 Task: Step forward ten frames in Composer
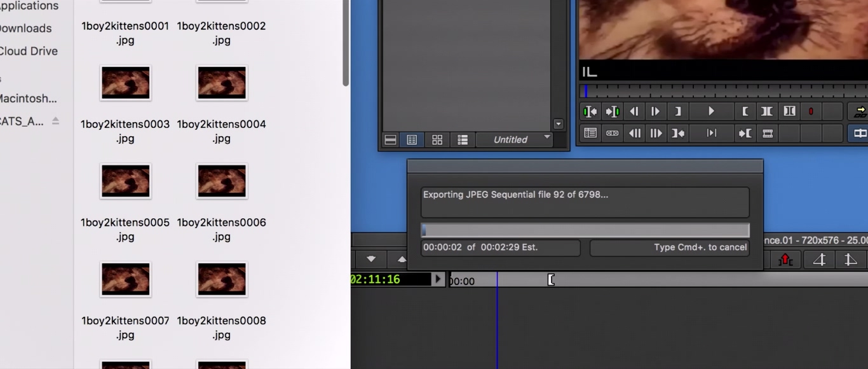[656, 133]
